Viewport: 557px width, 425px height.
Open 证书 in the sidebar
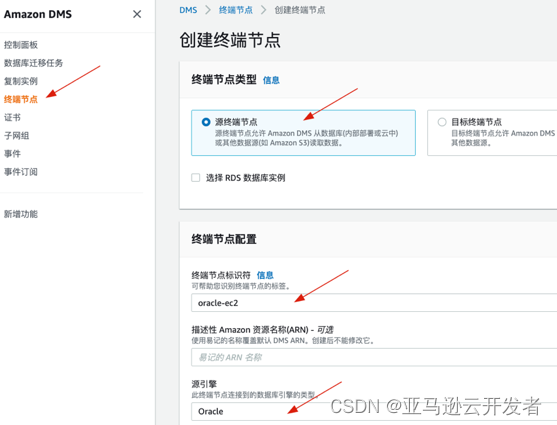tap(12, 117)
